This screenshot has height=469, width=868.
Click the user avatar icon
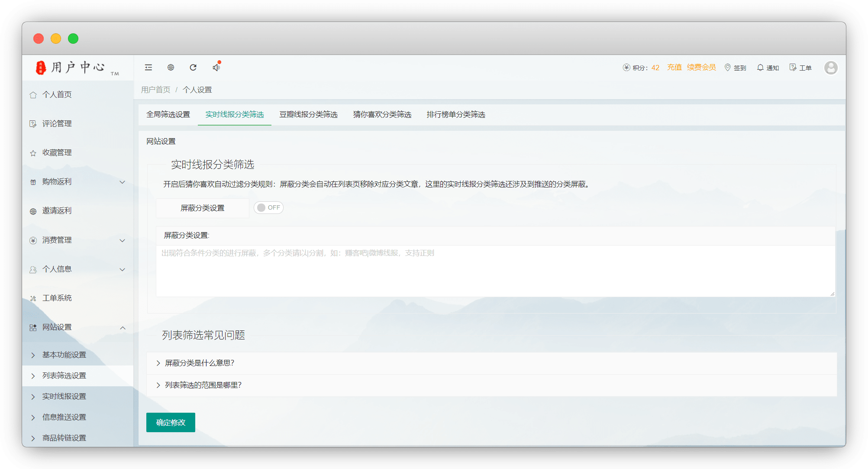click(x=830, y=68)
